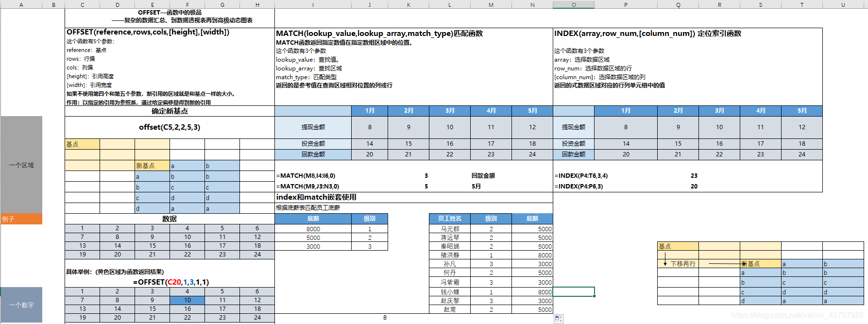Viewport: 868px width, 324px height.
Task: Click '具体举例:(黄色区域为函数返回结果)' text
Action: (x=115, y=272)
